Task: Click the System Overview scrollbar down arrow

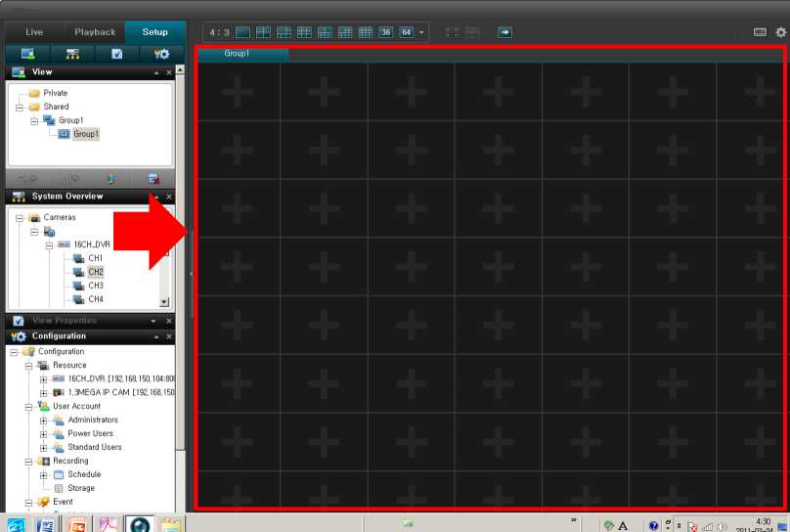Action: [x=164, y=303]
